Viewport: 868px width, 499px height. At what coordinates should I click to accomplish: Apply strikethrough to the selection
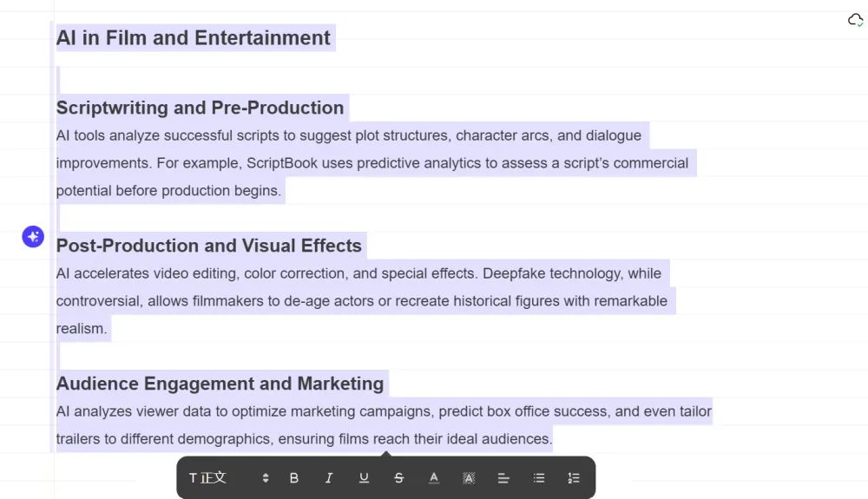399,478
